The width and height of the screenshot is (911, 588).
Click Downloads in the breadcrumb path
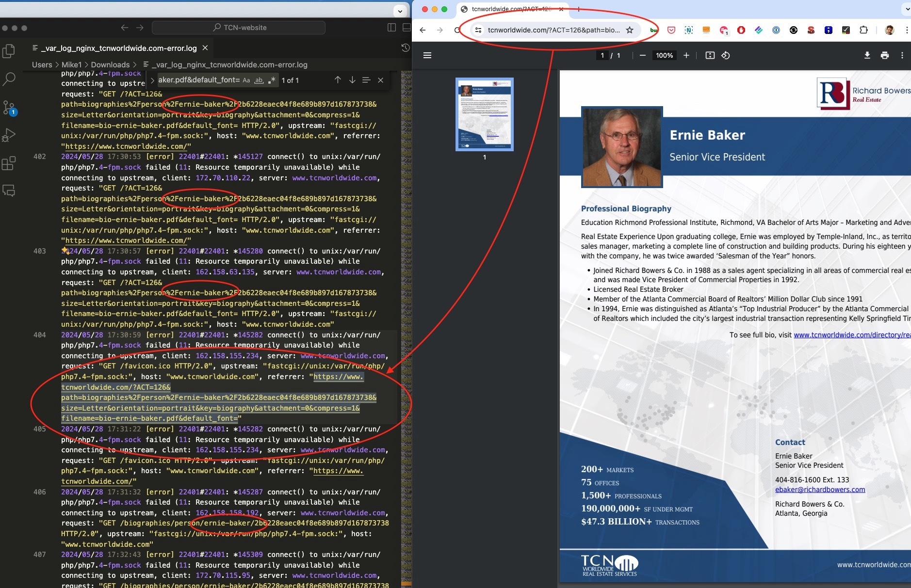click(x=110, y=64)
